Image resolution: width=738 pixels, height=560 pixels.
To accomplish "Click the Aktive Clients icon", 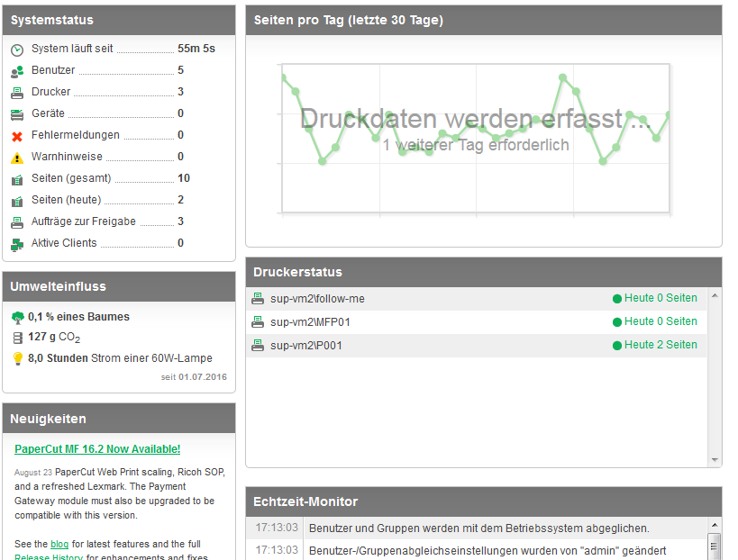I will click(17, 244).
